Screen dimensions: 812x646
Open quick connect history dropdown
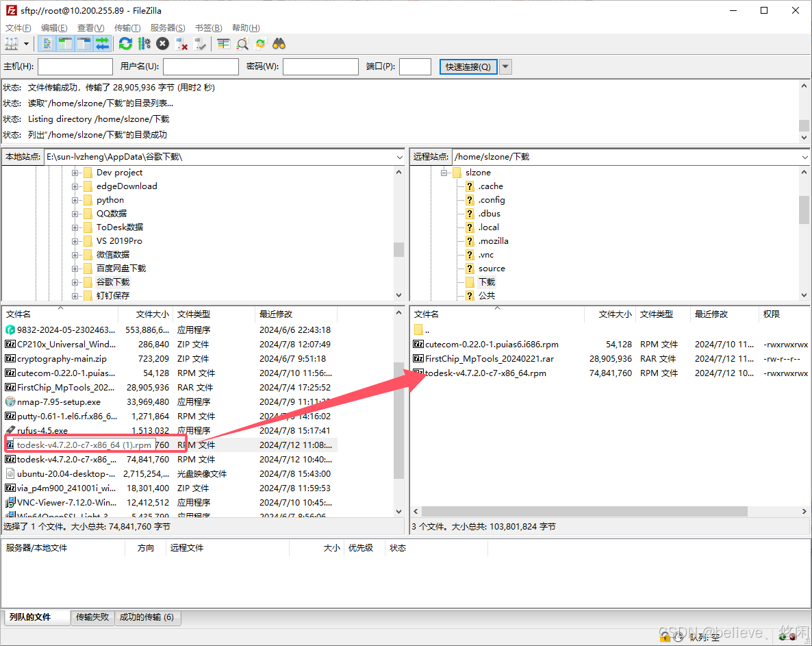pos(506,67)
